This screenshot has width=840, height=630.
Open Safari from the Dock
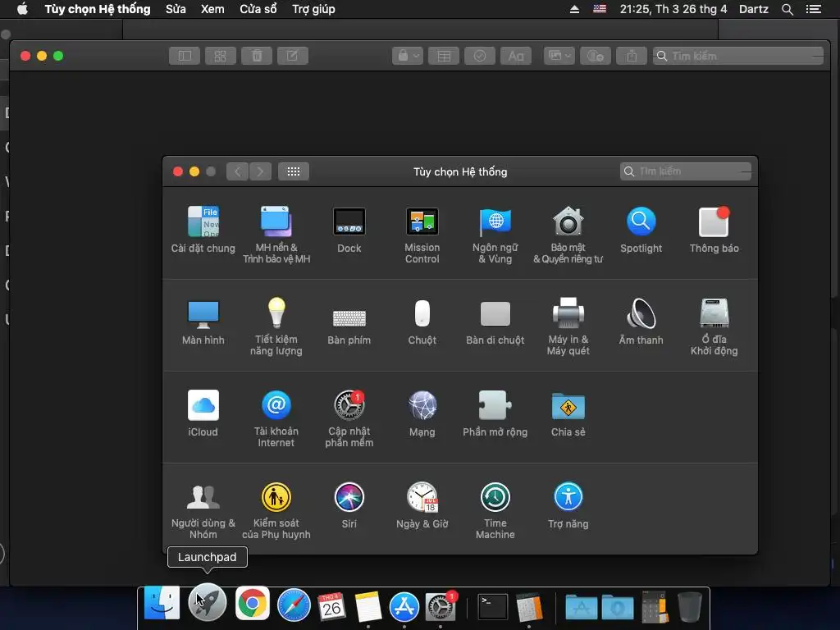pyautogui.click(x=294, y=605)
